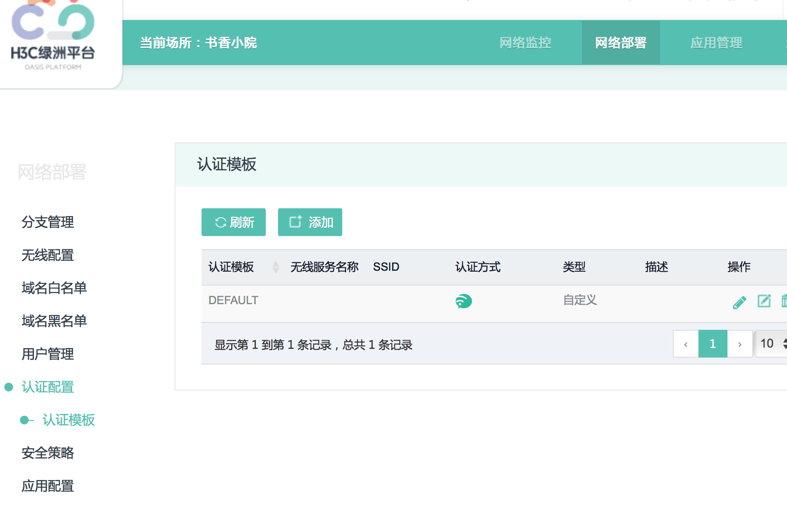This screenshot has height=532, width=787.
Task: Open the page size selector showing 10
Action: [x=772, y=344]
